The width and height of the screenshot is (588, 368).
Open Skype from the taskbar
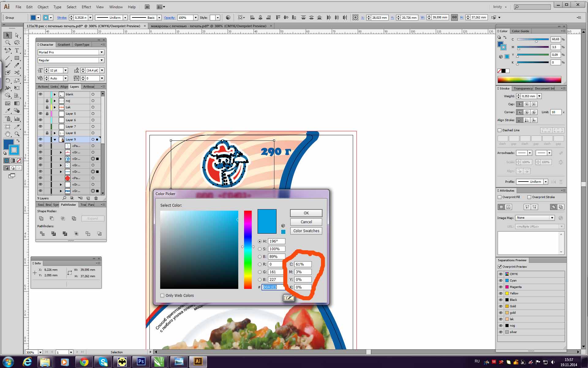tap(103, 362)
